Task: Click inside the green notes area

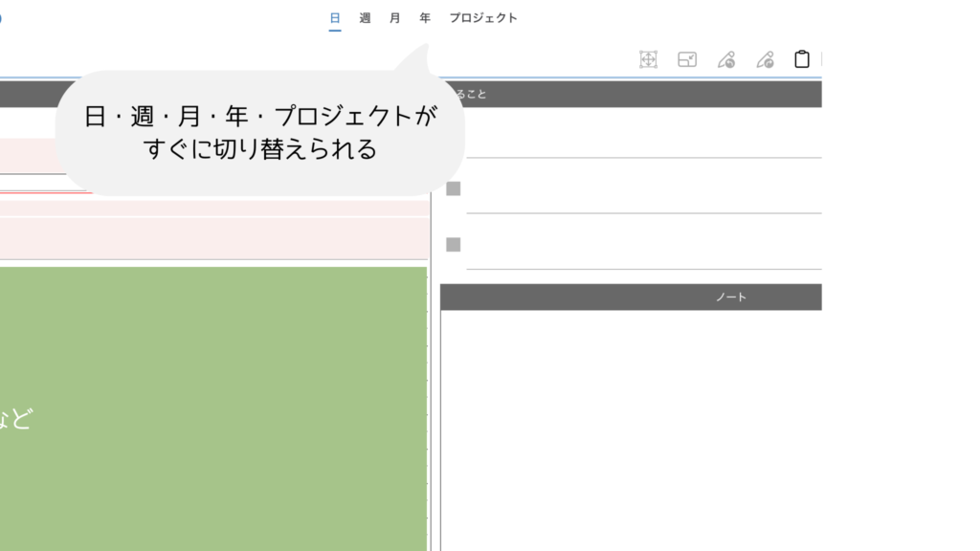Action: (x=211, y=411)
